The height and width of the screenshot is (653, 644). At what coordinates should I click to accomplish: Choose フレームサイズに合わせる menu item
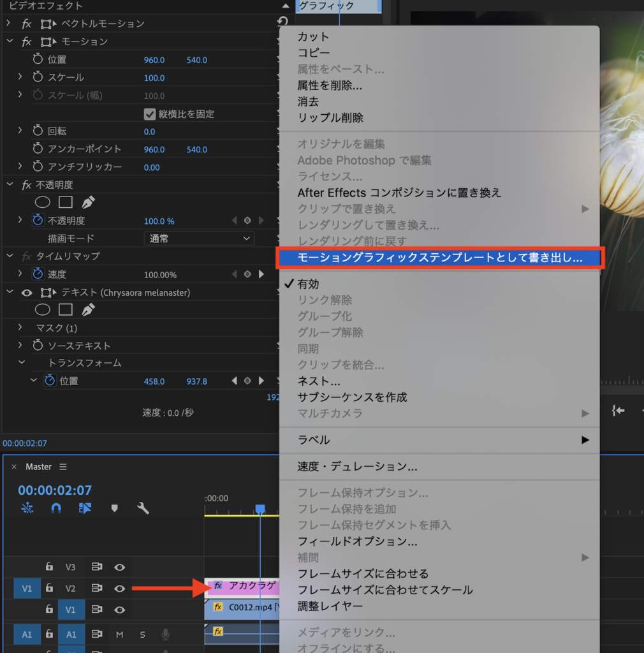(x=439, y=573)
